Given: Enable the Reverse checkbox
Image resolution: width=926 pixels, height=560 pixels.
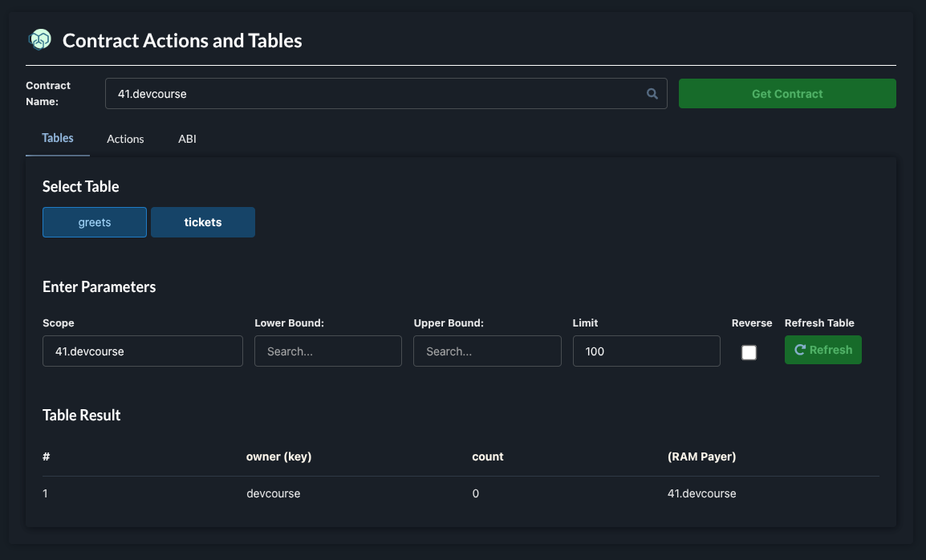Looking at the screenshot, I should coord(749,352).
